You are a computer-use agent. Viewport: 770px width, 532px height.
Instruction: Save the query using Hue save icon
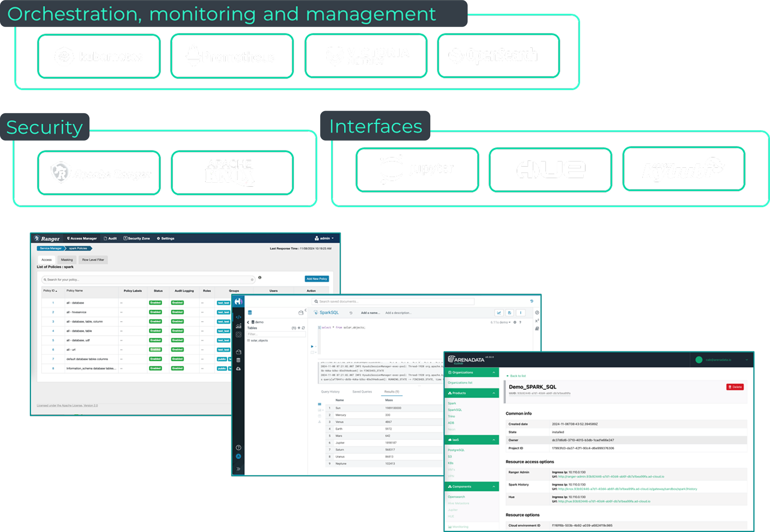click(x=510, y=313)
